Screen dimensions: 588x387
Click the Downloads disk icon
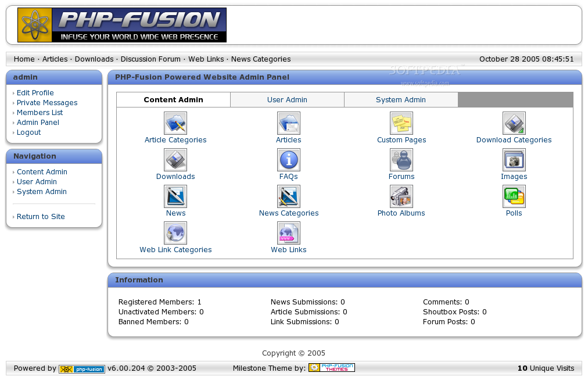coord(175,160)
